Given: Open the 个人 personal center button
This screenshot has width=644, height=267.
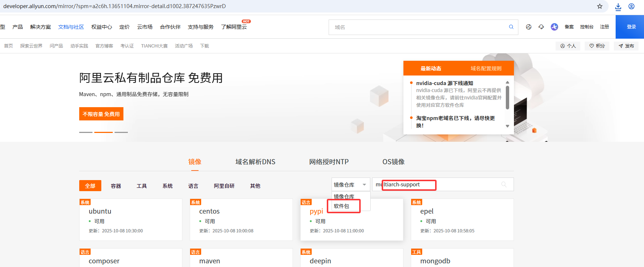Looking at the screenshot, I should [x=568, y=46].
